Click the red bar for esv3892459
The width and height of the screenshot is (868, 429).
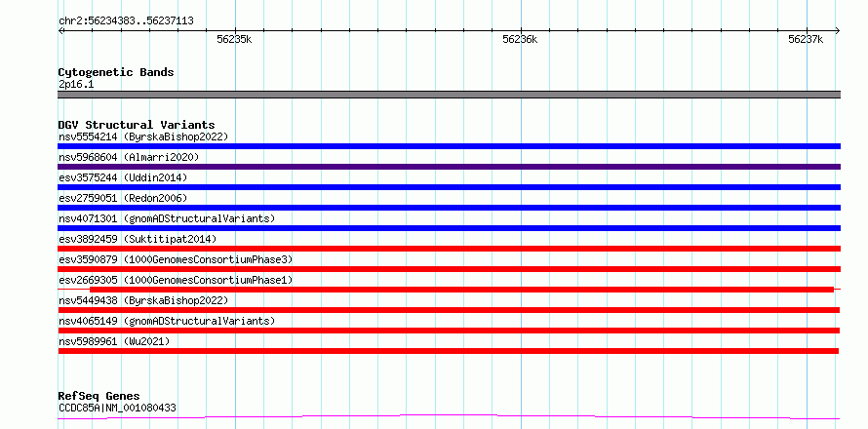(449, 249)
